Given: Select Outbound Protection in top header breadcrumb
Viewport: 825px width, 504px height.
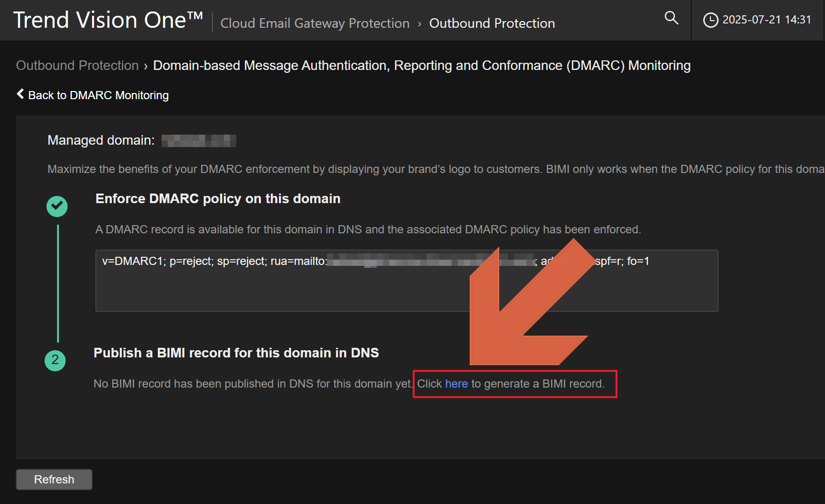Looking at the screenshot, I should 492,23.
